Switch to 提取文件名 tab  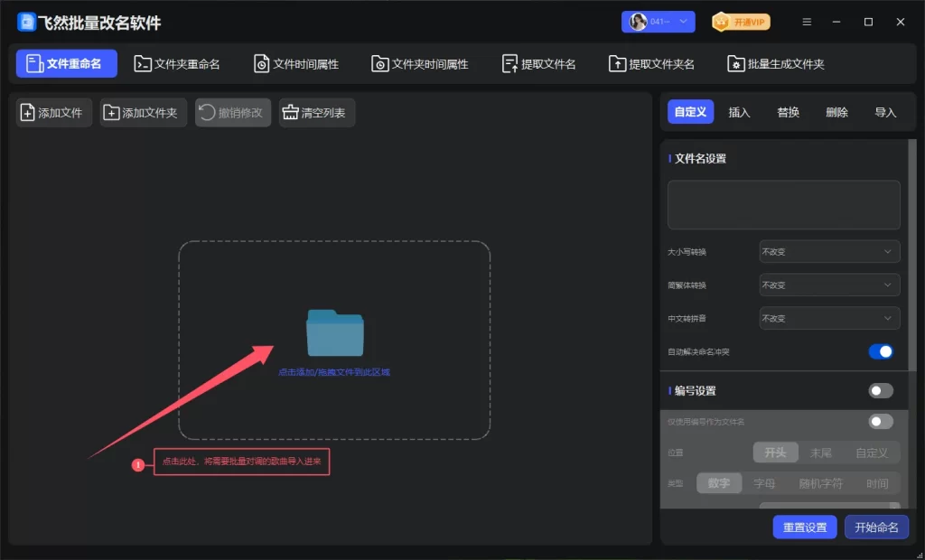(x=538, y=64)
